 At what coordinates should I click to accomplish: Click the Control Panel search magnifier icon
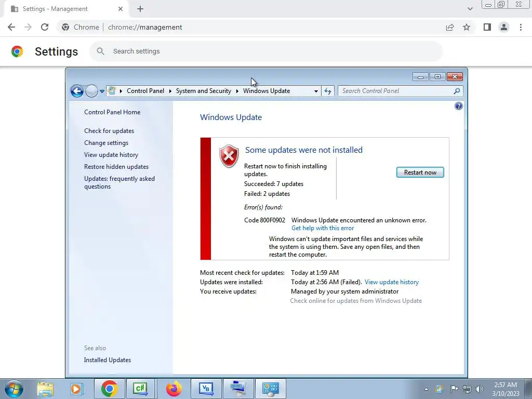(457, 91)
